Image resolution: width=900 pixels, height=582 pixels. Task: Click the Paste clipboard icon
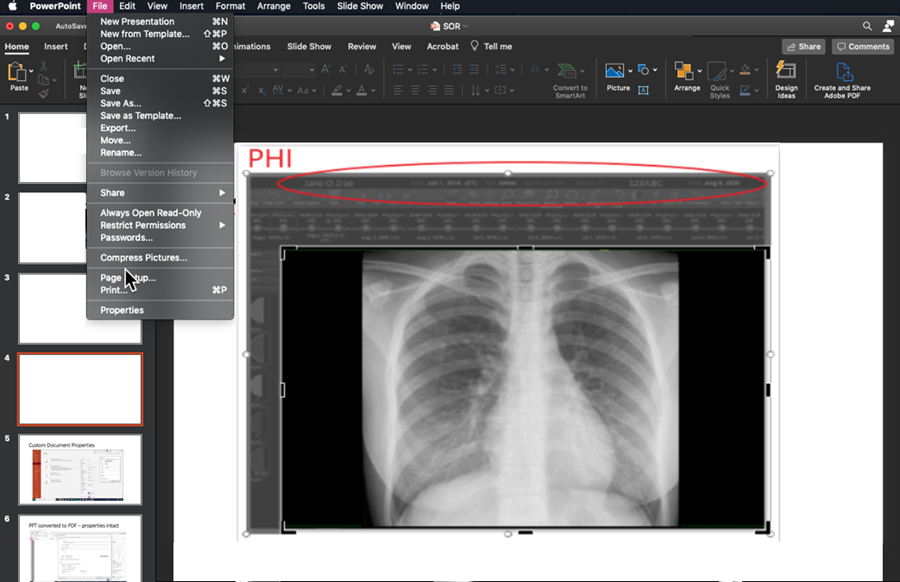[x=18, y=73]
